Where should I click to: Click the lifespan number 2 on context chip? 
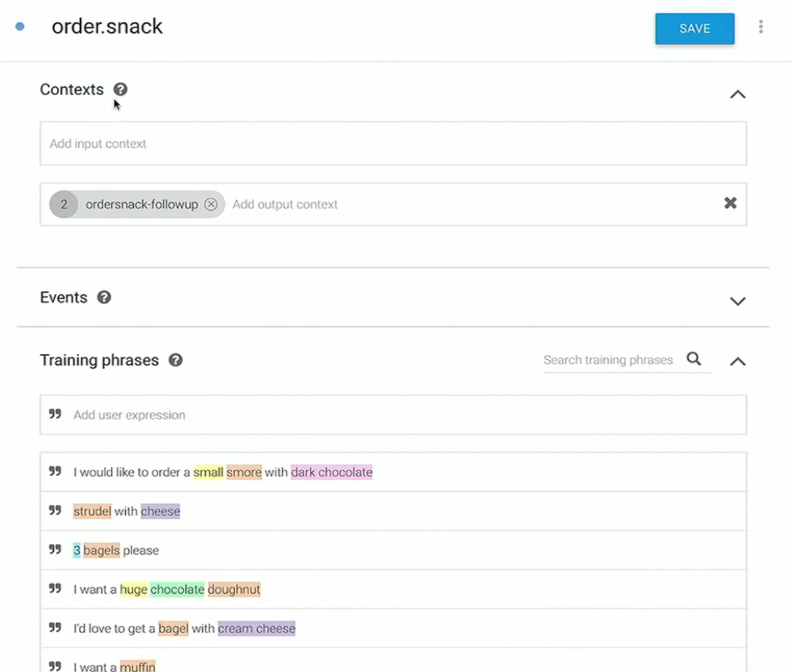64,204
